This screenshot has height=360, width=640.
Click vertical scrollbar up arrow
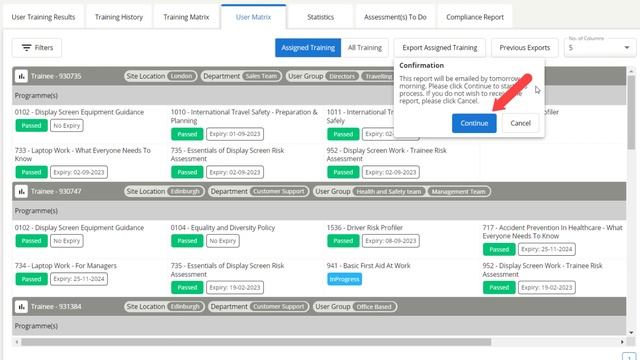click(x=631, y=71)
